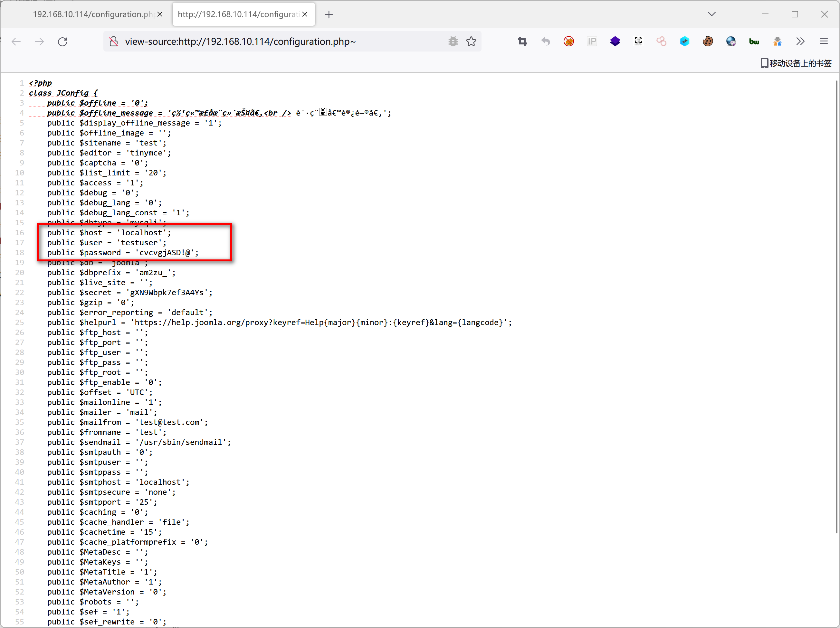Bookmark this page with the star

tap(471, 41)
